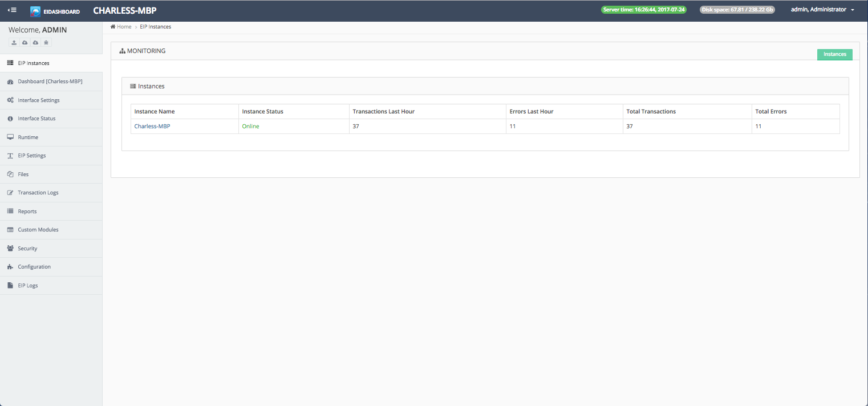Open the Charless-MBP instance link
Viewport: 868px width, 406px height.
click(152, 127)
